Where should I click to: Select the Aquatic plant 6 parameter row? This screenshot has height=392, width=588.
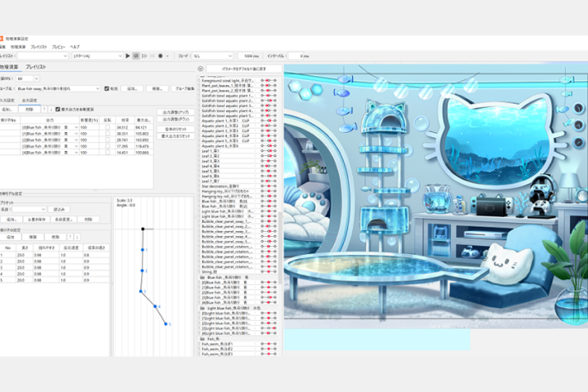238,146
